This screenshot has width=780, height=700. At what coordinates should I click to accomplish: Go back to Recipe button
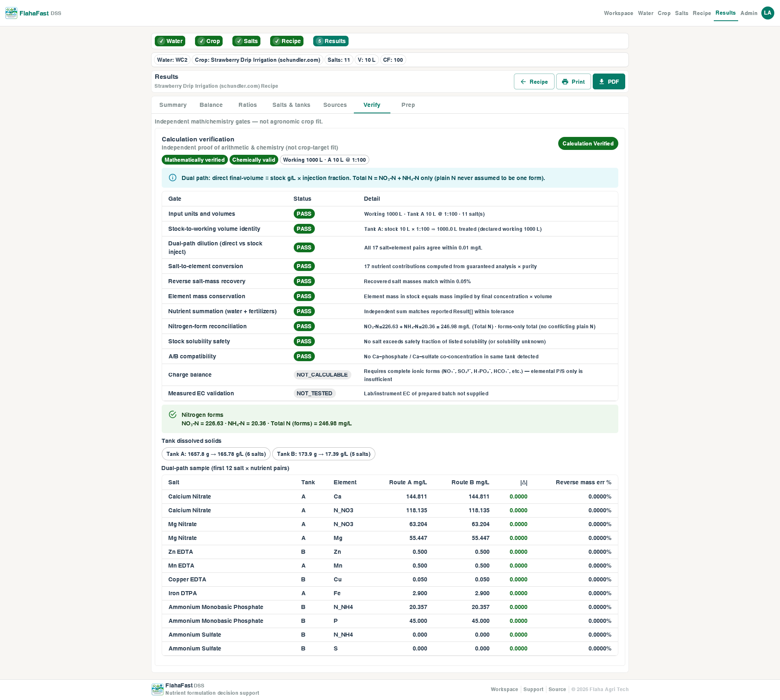pyautogui.click(x=534, y=82)
